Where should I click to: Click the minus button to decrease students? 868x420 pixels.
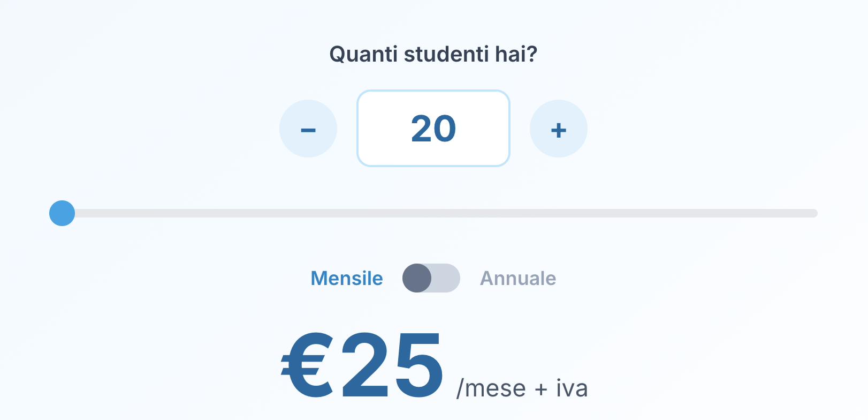coord(308,129)
